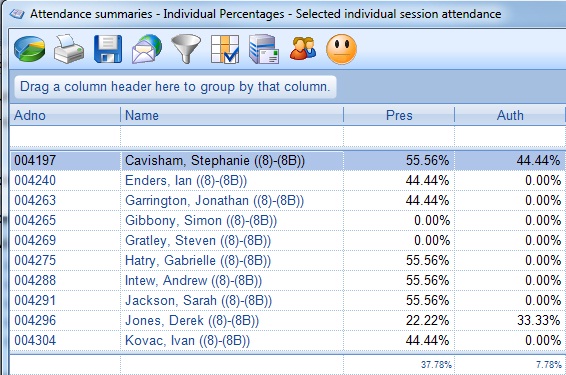Click the printer icon
Screen dimensions: 566x375
point(69,49)
